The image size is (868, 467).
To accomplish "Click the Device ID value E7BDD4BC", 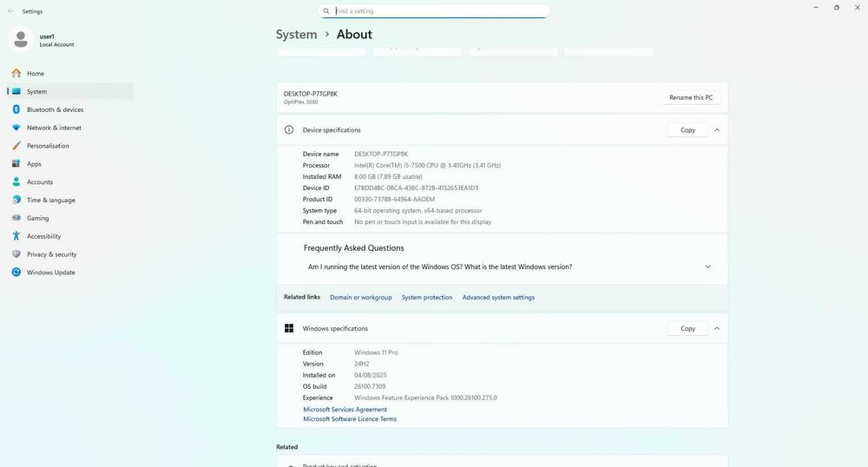I will coord(417,188).
